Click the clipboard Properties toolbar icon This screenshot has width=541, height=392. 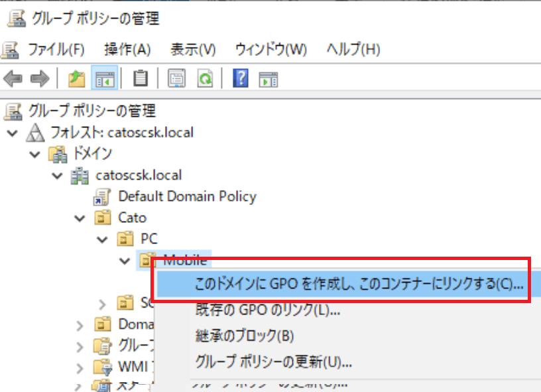[x=141, y=79]
